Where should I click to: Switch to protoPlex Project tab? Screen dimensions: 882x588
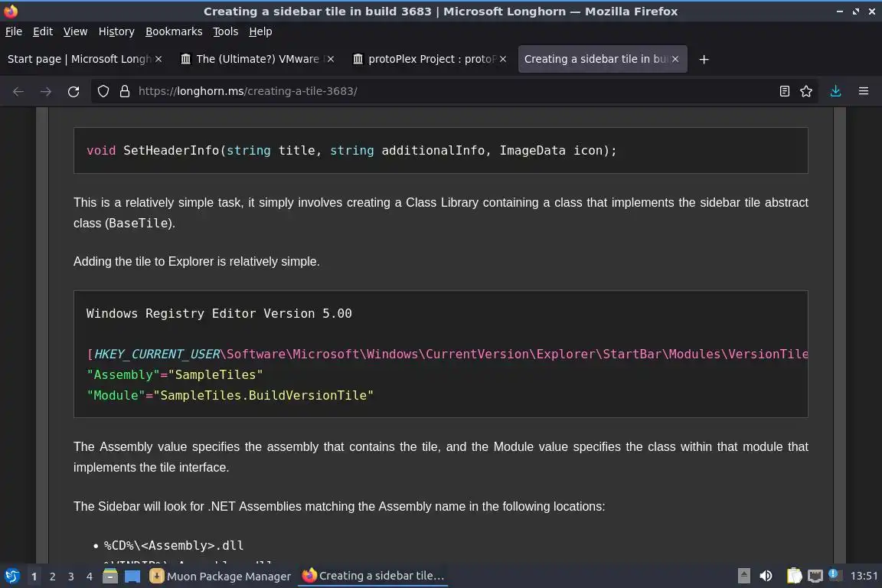[431, 59]
